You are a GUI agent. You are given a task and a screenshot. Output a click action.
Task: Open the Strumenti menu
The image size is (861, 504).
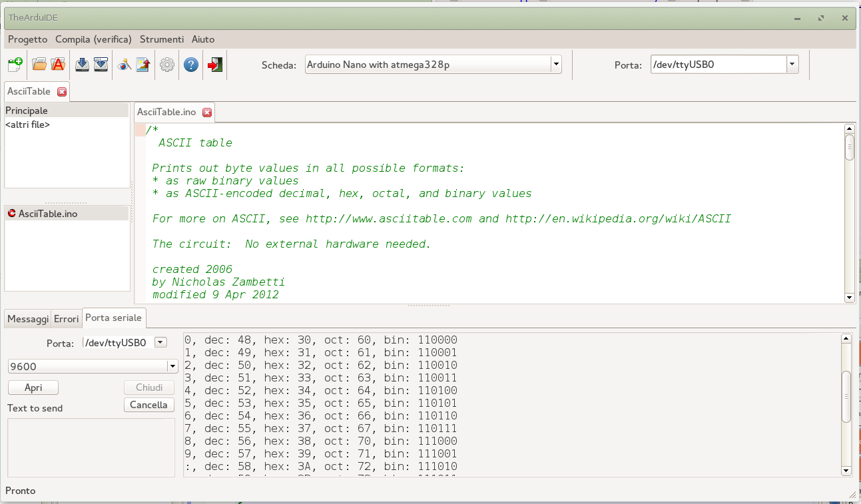tap(161, 39)
